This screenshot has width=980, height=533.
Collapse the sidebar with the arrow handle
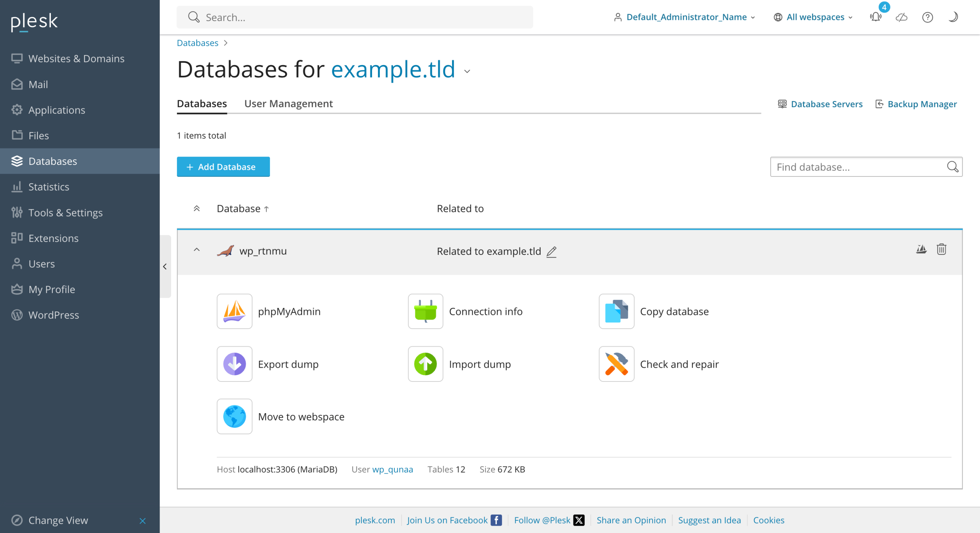point(165,266)
